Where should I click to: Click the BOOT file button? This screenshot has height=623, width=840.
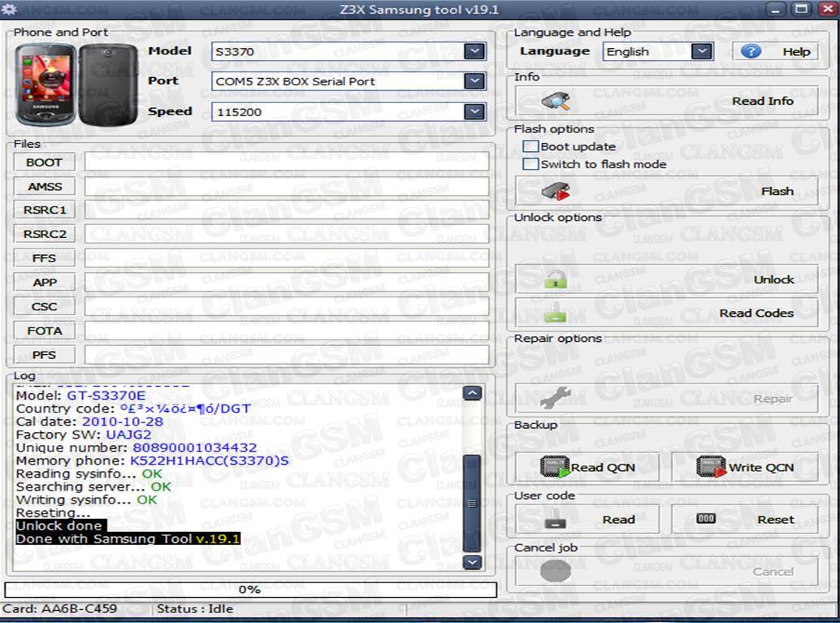44,162
